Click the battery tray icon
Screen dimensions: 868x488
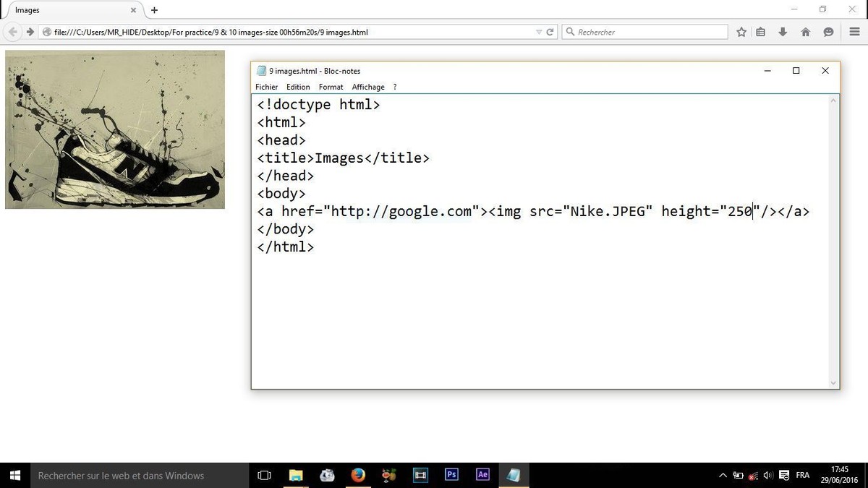(x=738, y=475)
